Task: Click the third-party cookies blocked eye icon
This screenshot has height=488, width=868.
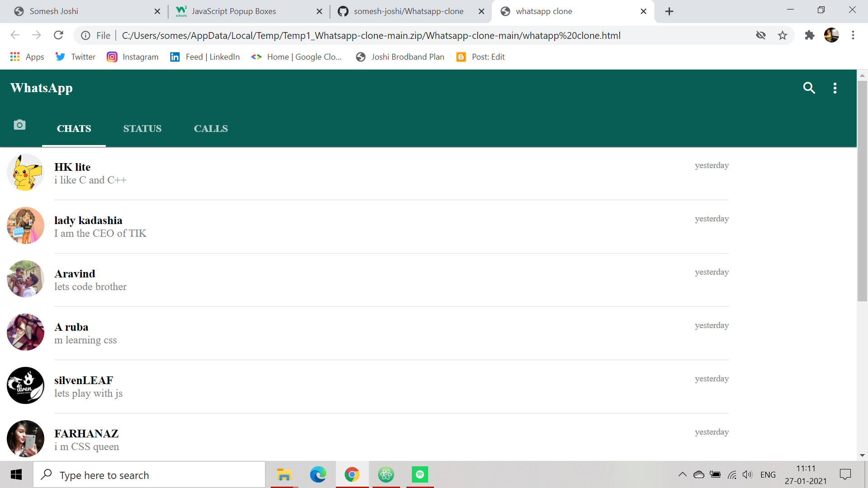Action: pyautogui.click(x=761, y=35)
